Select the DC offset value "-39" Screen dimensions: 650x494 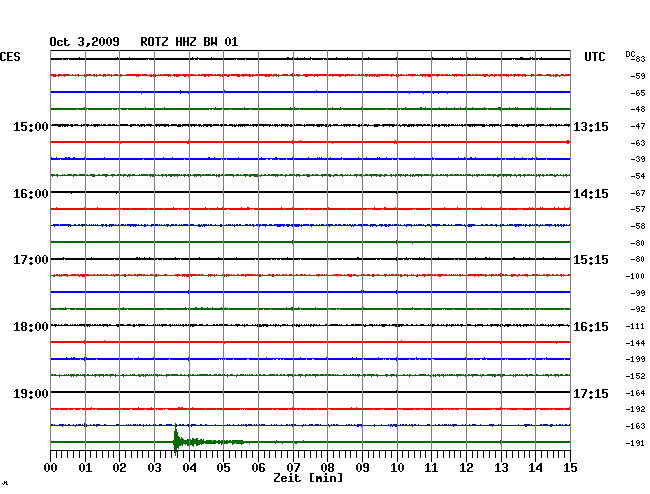638,159
